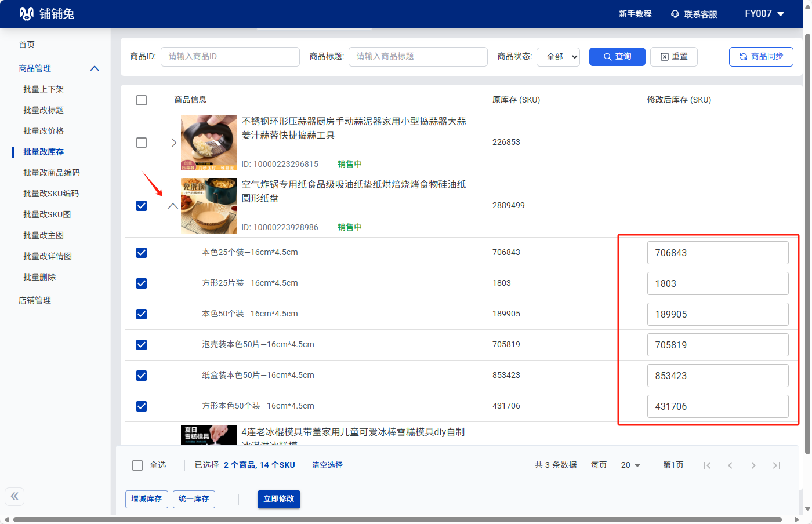Screen dimensions: 812x524
Task: Click the 商品同步 sync button
Action: coord(761,57)
